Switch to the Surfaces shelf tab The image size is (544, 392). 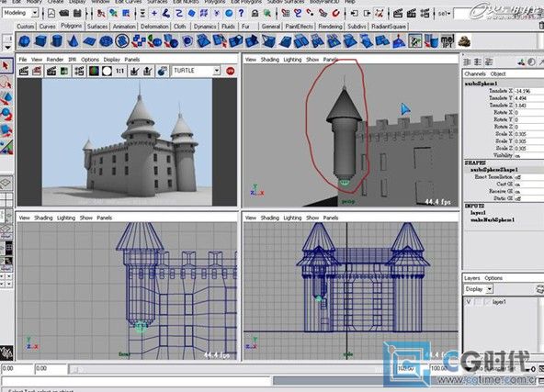(x=97, y=27)
